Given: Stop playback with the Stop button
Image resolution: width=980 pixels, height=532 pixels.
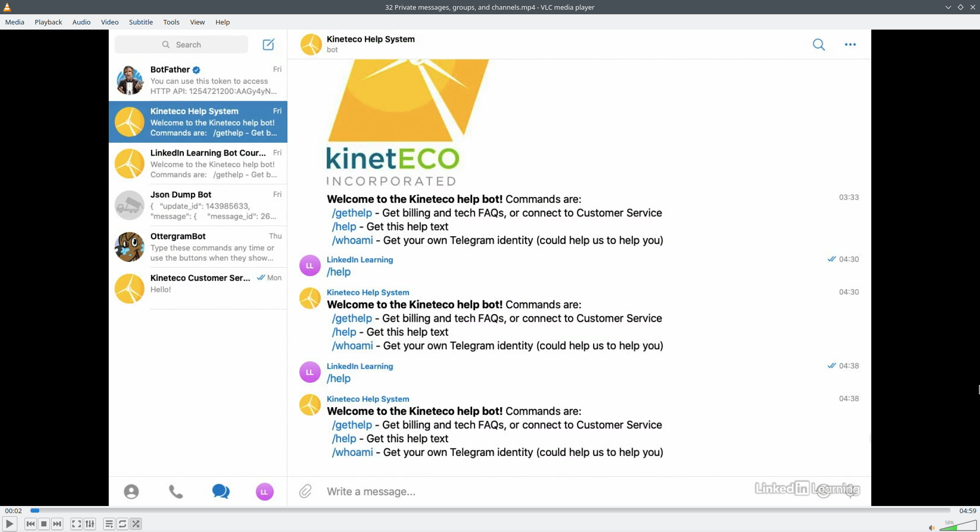Looking at the screenshot, I should 44,524.
